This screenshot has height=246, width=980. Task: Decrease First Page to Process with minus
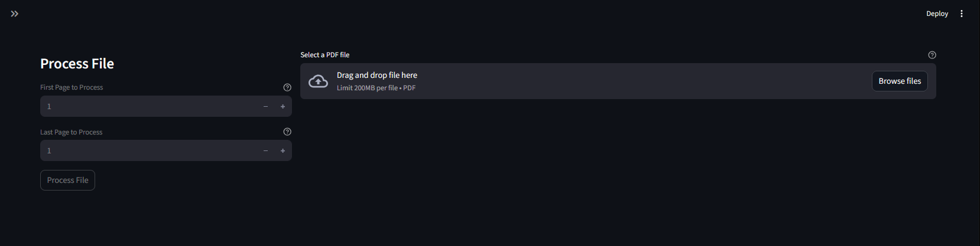click(265, 106)
